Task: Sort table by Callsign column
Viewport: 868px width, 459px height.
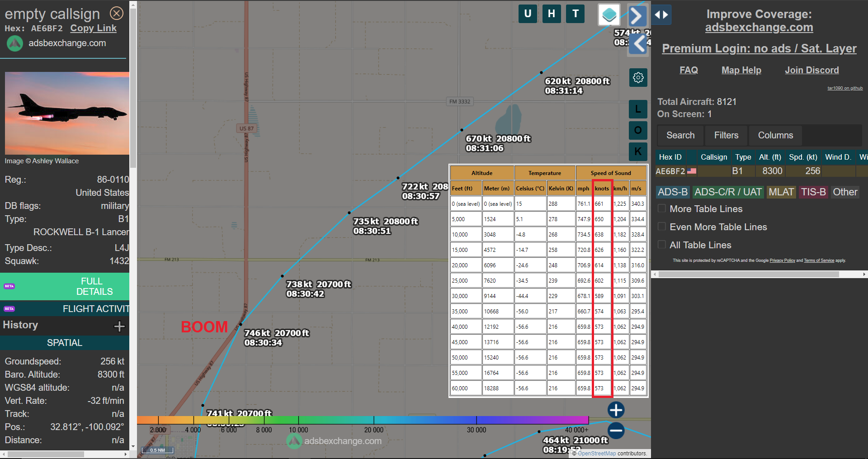Action: pyautogui.click(x=714, y=157)
